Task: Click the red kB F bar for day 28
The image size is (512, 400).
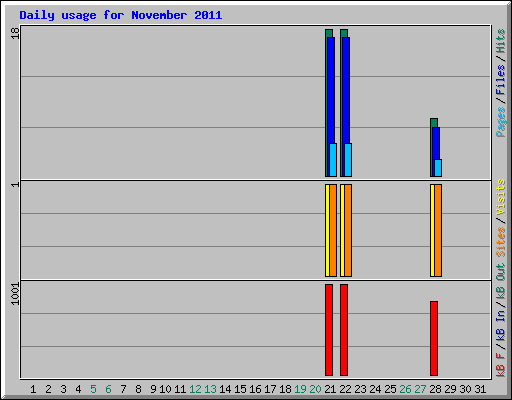Action: pos(434,338)
